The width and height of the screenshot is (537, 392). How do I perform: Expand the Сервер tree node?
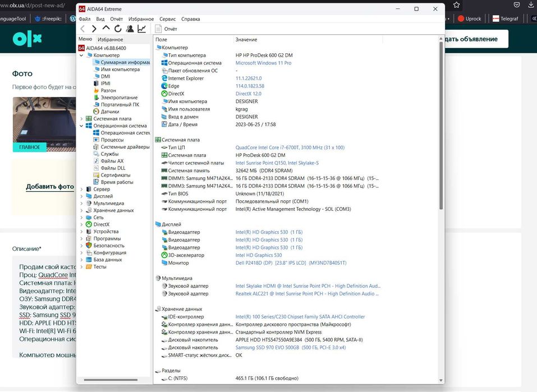pyautogui.click(x=81, y=189)
